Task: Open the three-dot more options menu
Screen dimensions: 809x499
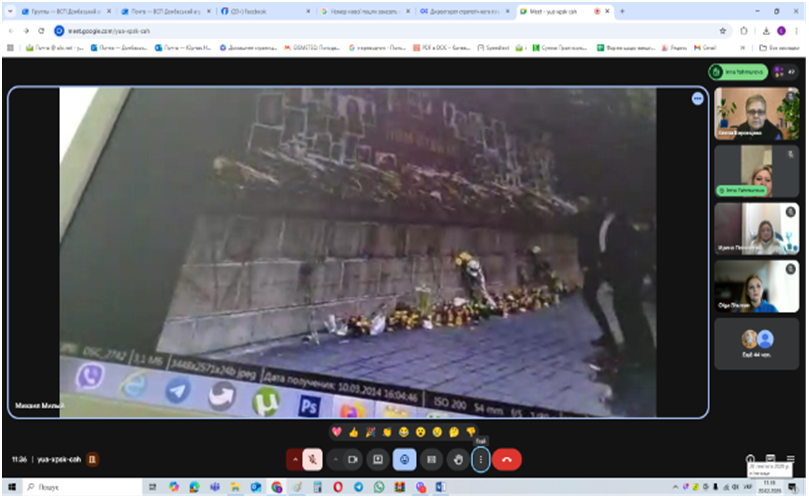Action: (x=481, y=459)
